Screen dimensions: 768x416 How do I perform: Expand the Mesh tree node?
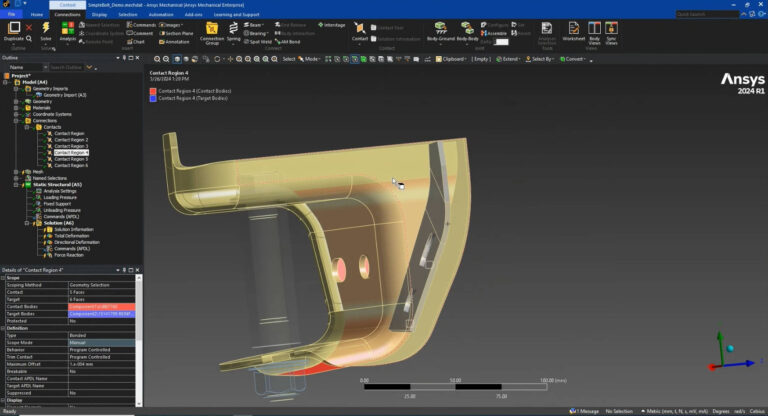[16, 172]
